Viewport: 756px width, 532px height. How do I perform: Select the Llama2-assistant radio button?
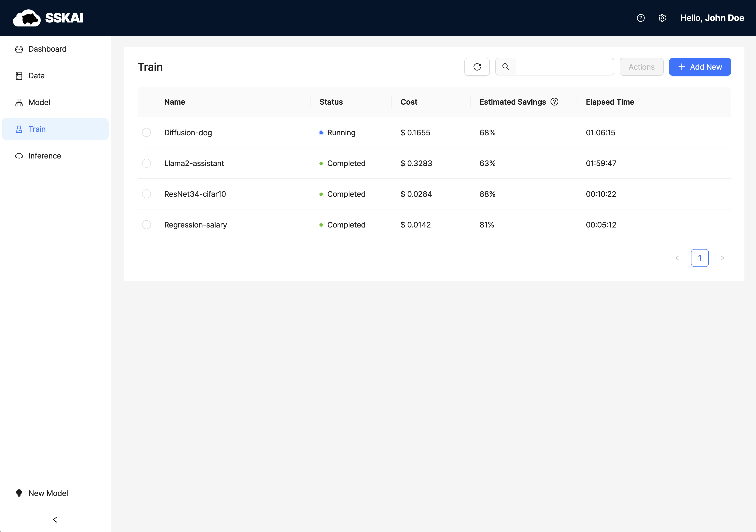146,163
